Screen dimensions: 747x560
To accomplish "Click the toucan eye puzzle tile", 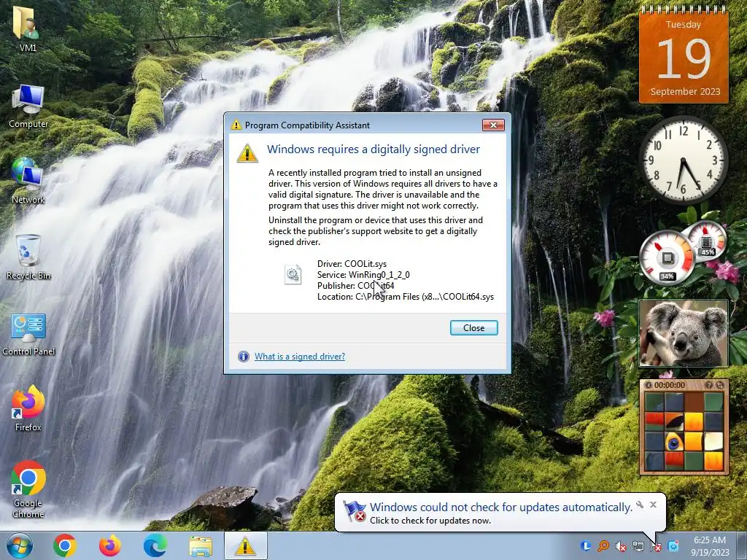I will click(x=674, y=443).
